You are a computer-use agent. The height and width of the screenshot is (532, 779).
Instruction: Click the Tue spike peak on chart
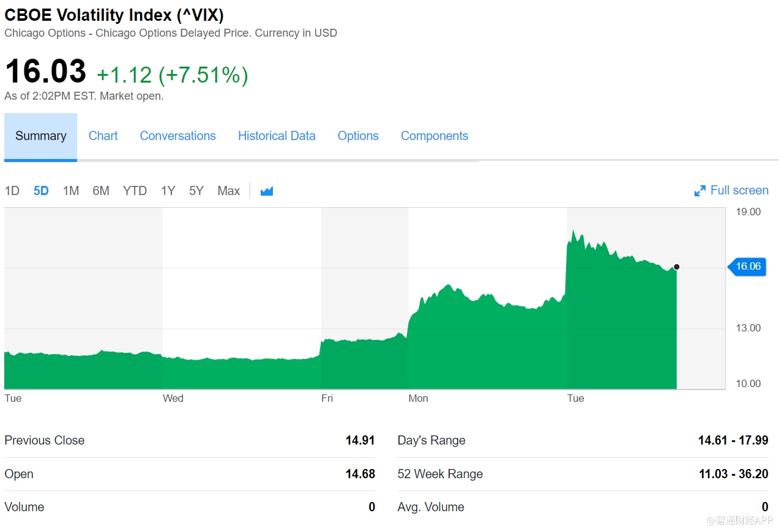pyautogui.click(x=573, y=231)
